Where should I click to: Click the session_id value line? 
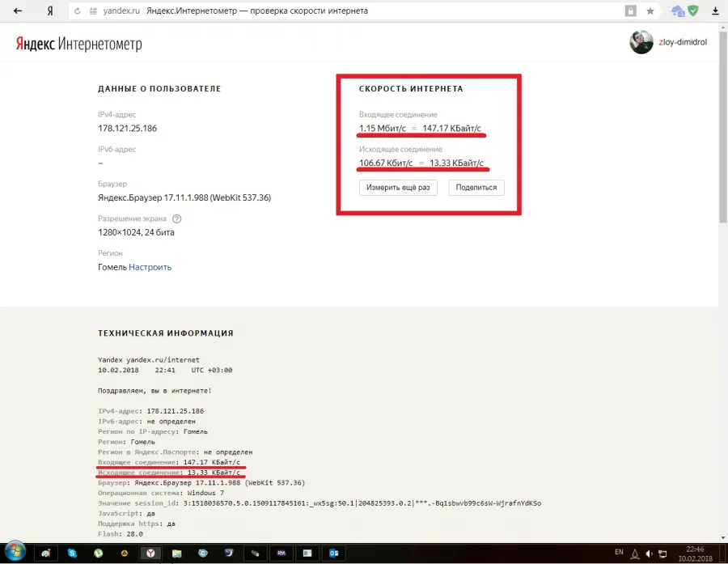(x=320, y=503)
